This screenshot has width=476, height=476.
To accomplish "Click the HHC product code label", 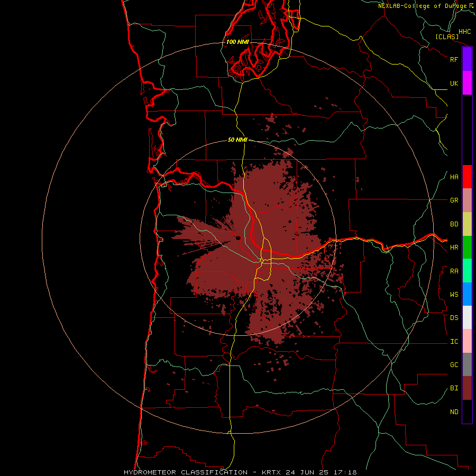I will click(464, 32).
